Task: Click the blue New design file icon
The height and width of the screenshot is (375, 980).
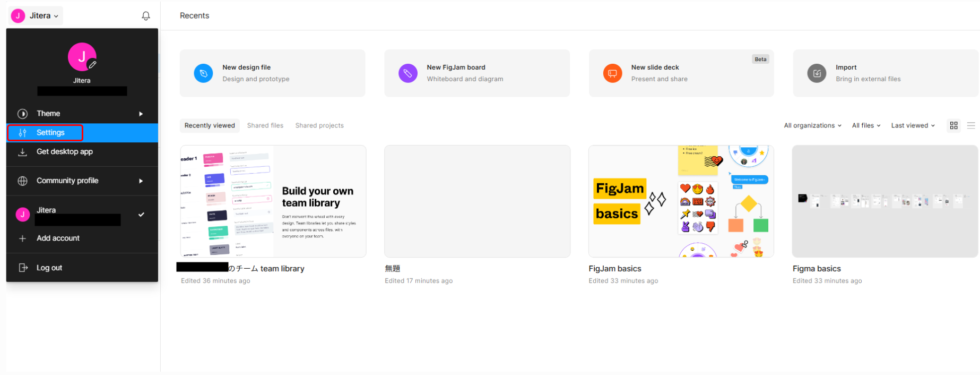Action: tap(203, 73)
